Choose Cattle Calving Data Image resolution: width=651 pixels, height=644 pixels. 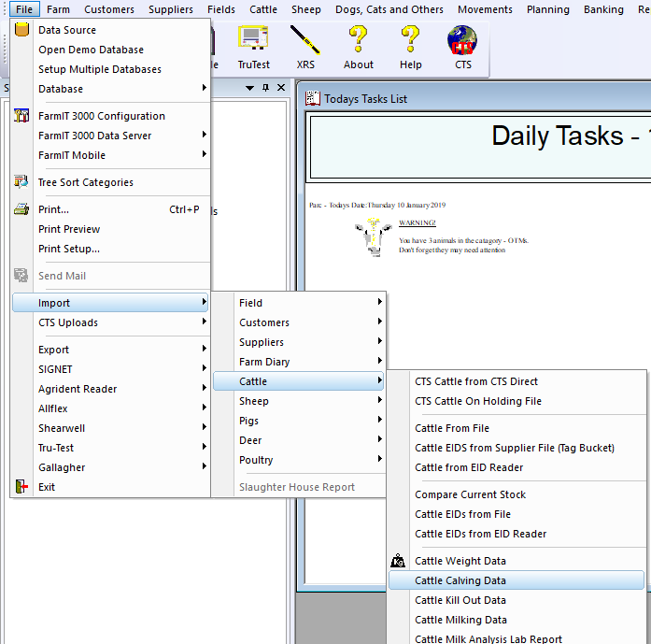[x=517, y=580]
